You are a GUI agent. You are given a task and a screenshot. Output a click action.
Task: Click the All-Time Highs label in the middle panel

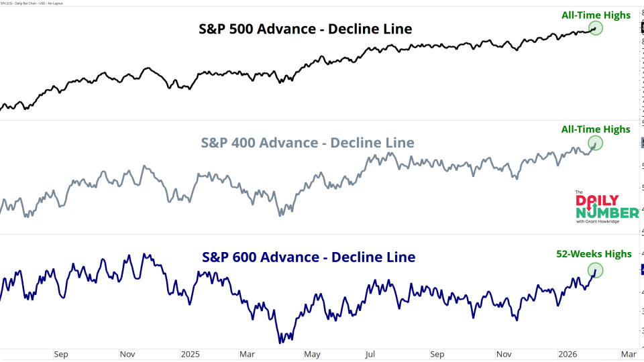click(597, 129)
